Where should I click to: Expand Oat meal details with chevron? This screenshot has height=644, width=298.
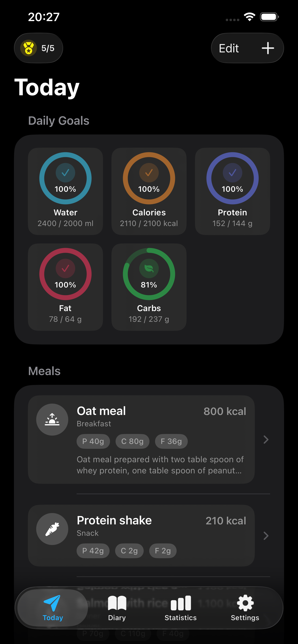point(266,440)
